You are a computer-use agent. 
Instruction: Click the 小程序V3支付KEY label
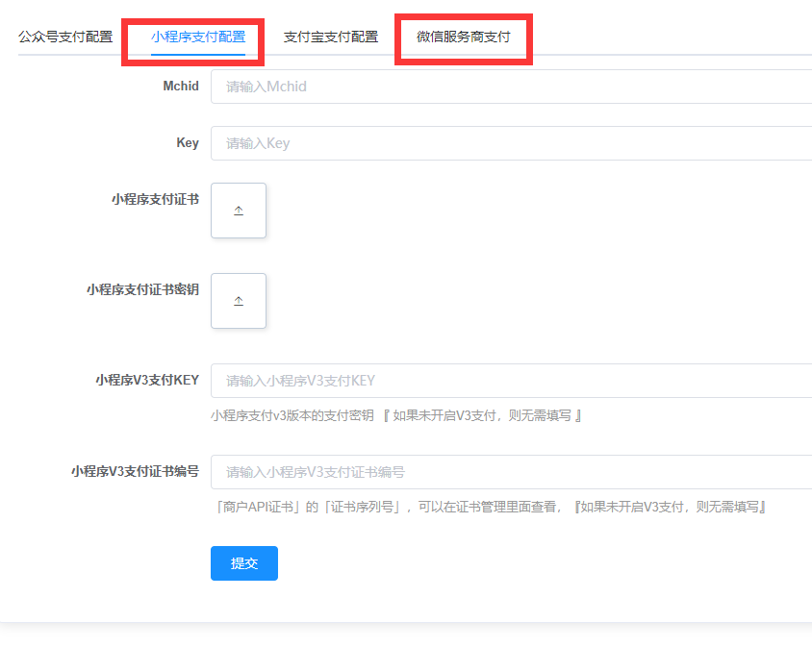coord(147,381)
